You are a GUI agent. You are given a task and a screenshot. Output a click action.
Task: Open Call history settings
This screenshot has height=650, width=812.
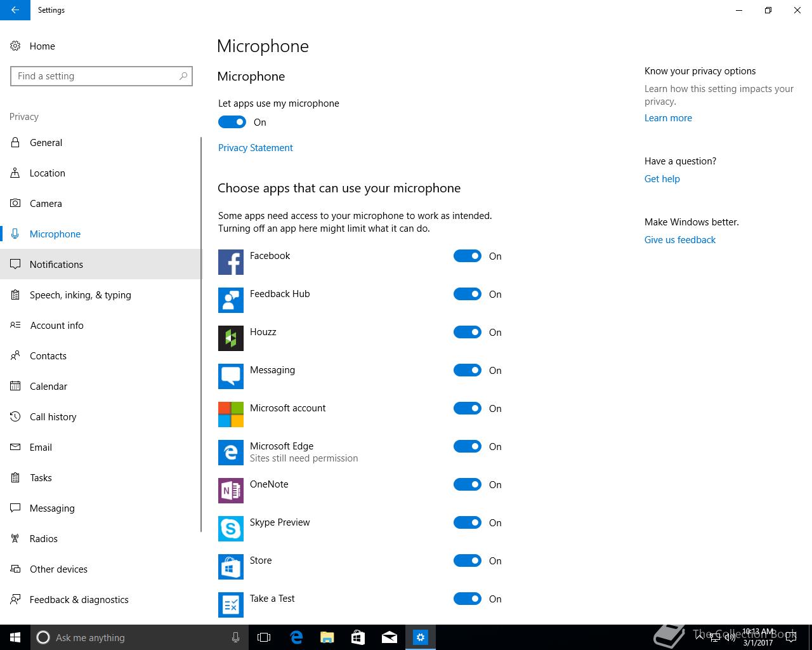(100, 416)
